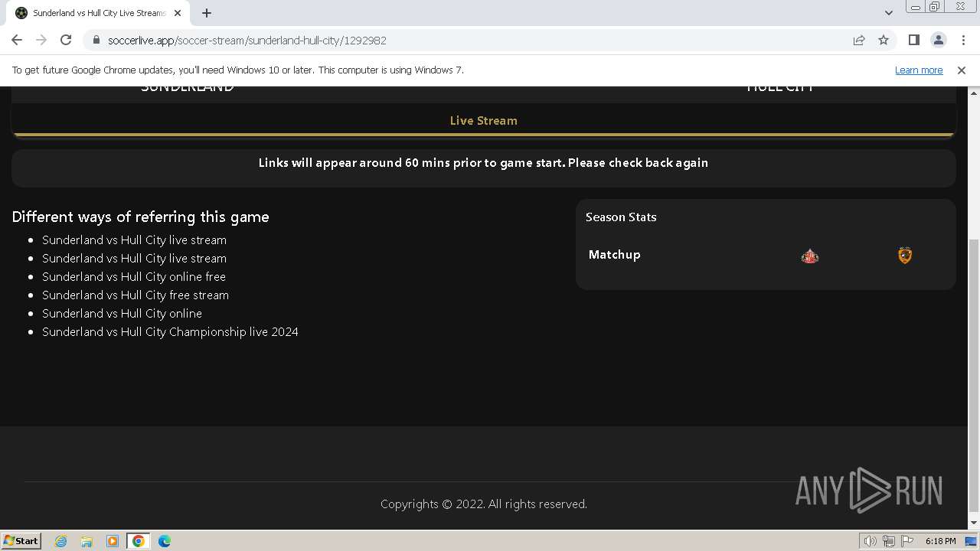Click the Sunderland team crest
Viewport: 980px width, 551px height.
[x=809, y=256]
